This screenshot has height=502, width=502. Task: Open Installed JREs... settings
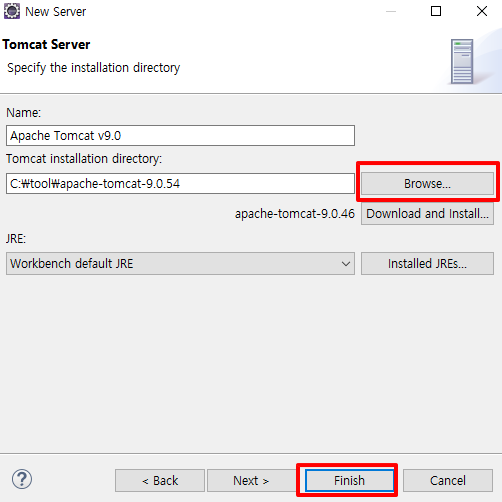427,264
